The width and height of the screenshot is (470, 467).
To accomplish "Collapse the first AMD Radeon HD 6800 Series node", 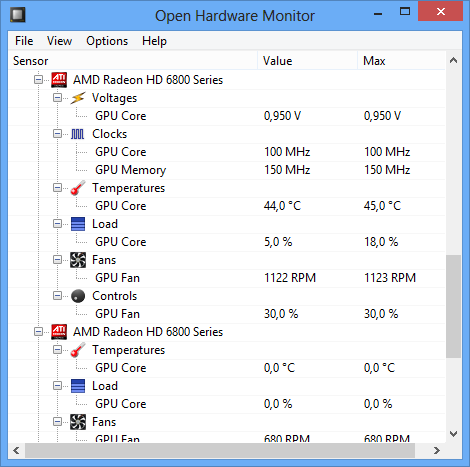I will (x=39, y=80).
